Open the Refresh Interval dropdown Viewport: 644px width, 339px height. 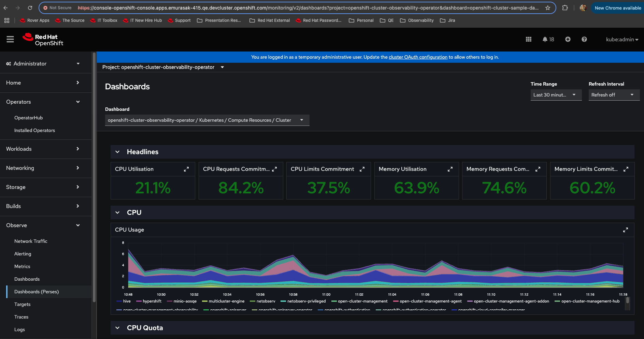[x=614, y=95]
